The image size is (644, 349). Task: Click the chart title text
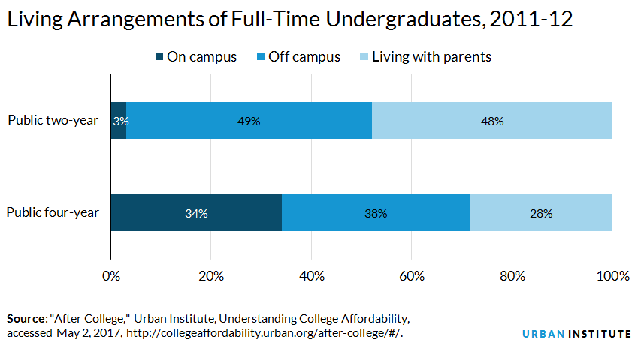(290, 19)
